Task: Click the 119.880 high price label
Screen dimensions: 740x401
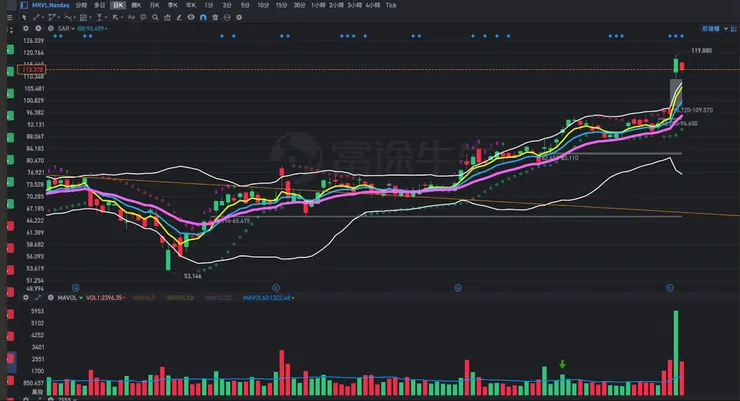Action: (x=701, y=50)
